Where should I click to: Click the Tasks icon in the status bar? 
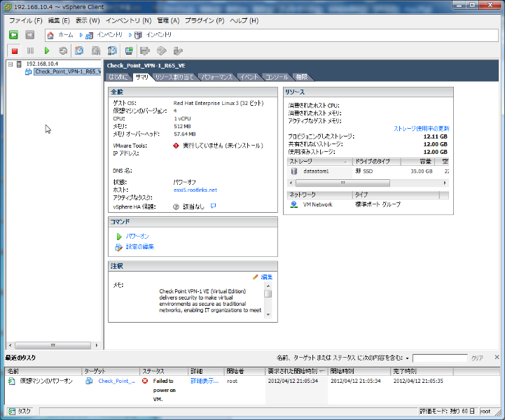point(12,412)
